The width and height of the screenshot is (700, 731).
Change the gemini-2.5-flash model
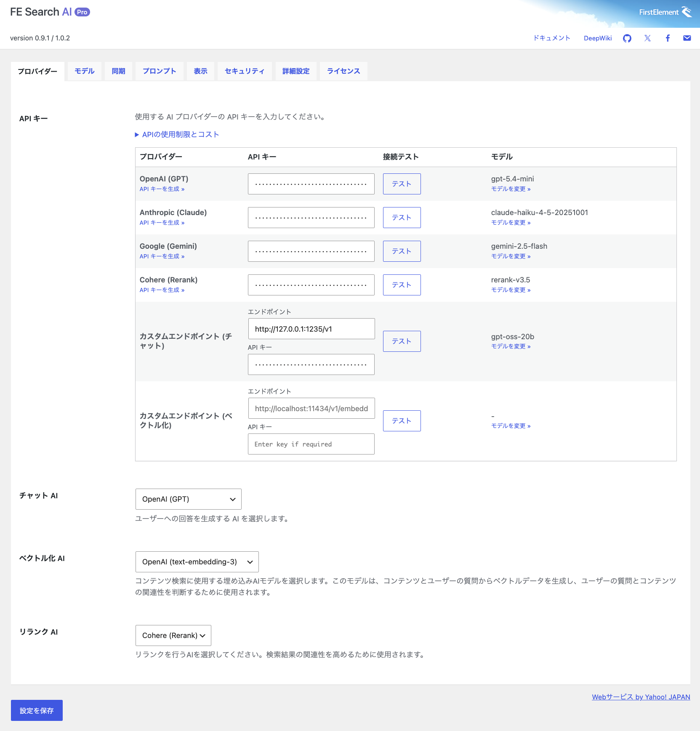coord(511,256)
